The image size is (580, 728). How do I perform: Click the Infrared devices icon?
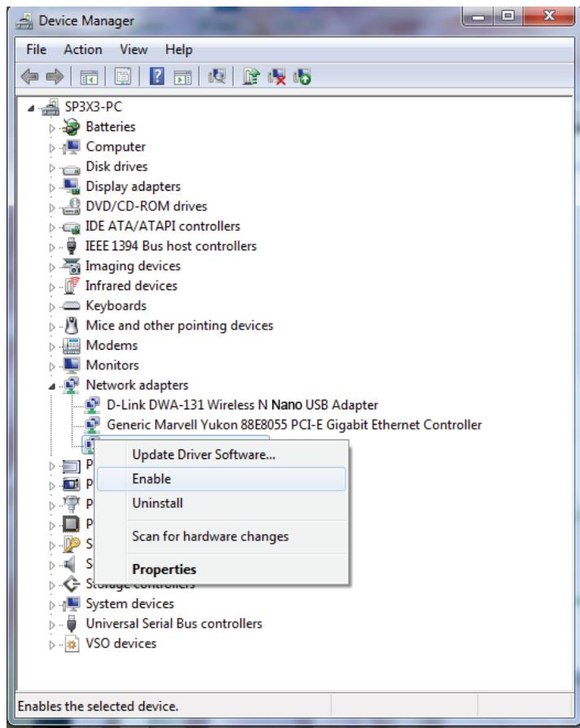coord(72,285)
